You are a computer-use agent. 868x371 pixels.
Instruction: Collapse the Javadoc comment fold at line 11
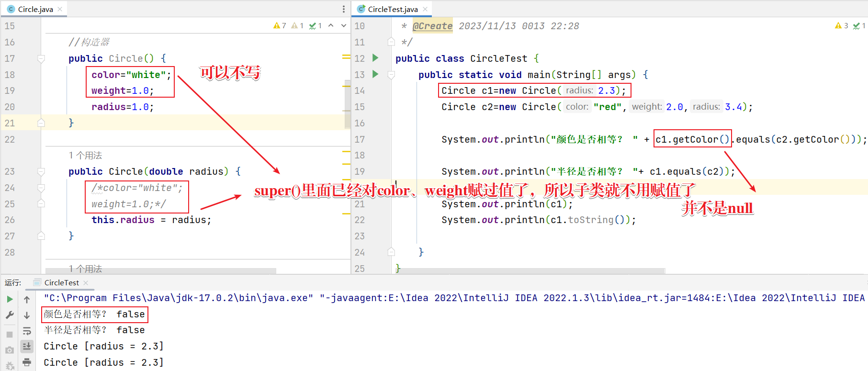click(x=391, y=42)
